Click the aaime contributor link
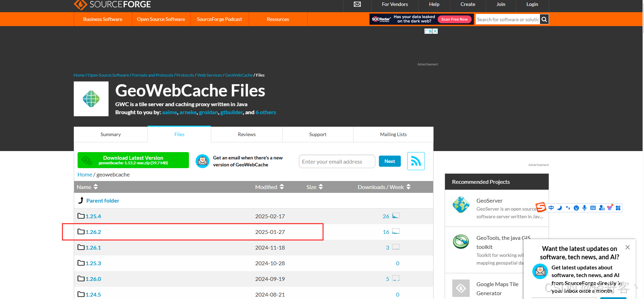This screenshot has height=299, width=644. point(169,112)
